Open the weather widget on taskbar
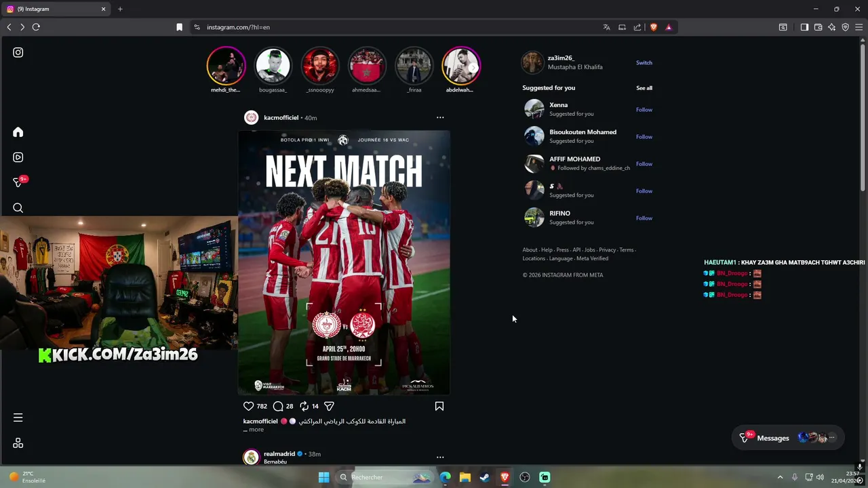Screen dimensions: 868x488 click(x=28, y=477)
